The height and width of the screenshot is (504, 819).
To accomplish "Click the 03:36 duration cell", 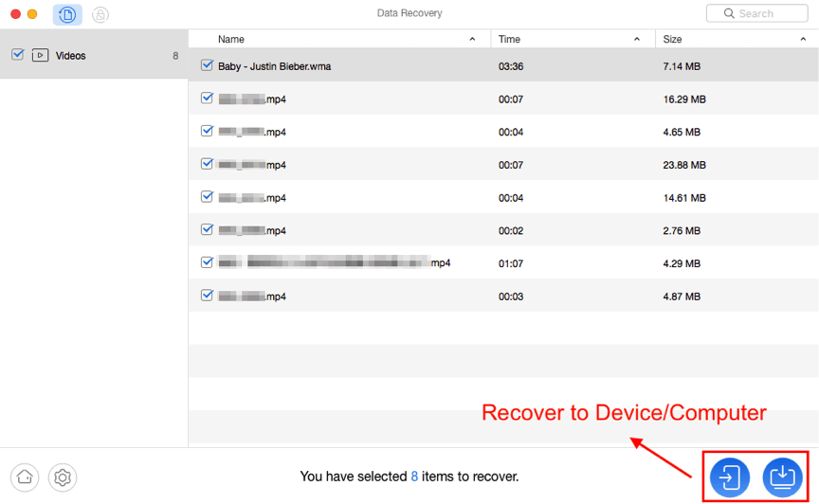I will [511, 66].
